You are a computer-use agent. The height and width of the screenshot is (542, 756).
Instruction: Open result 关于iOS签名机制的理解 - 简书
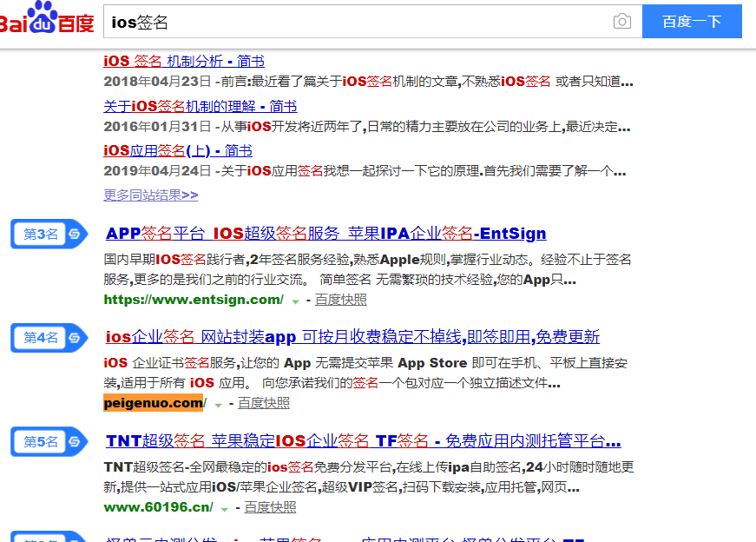pos(201,106)
